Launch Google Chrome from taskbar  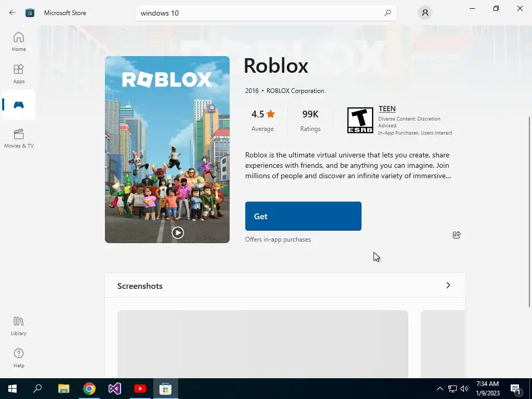tap(89, 389)
